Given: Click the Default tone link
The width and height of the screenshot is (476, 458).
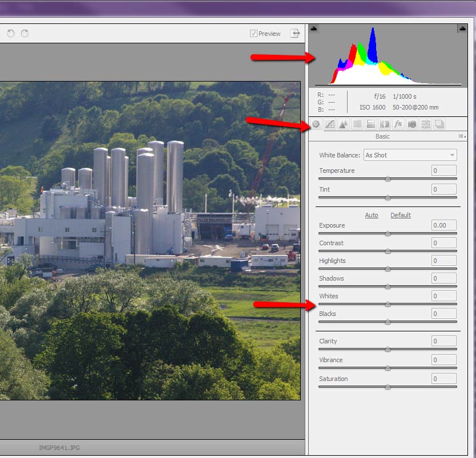Looking at the screenshot, I should 401,215.
